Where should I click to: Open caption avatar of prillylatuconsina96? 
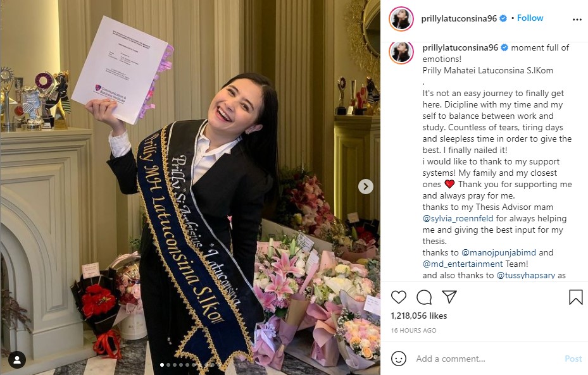click(401, 52)
